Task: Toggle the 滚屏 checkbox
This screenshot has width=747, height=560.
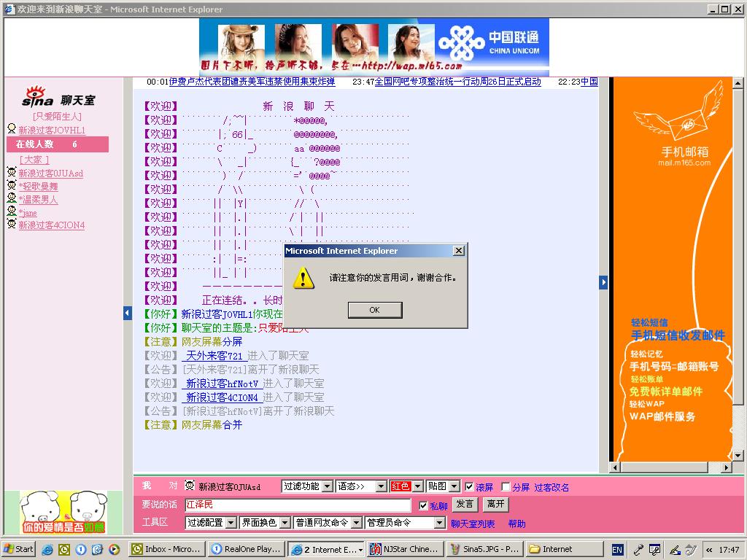Action: tap(469, 486)
